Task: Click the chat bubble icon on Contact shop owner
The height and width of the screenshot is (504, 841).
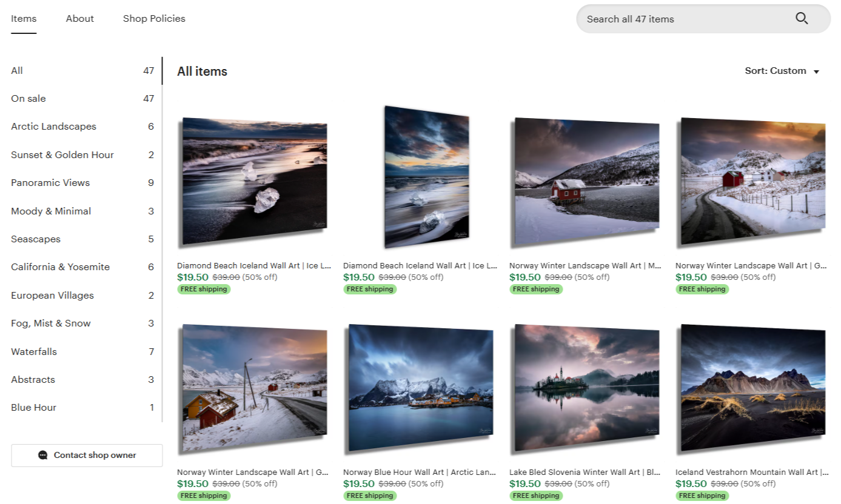Action: click(42, 455)
